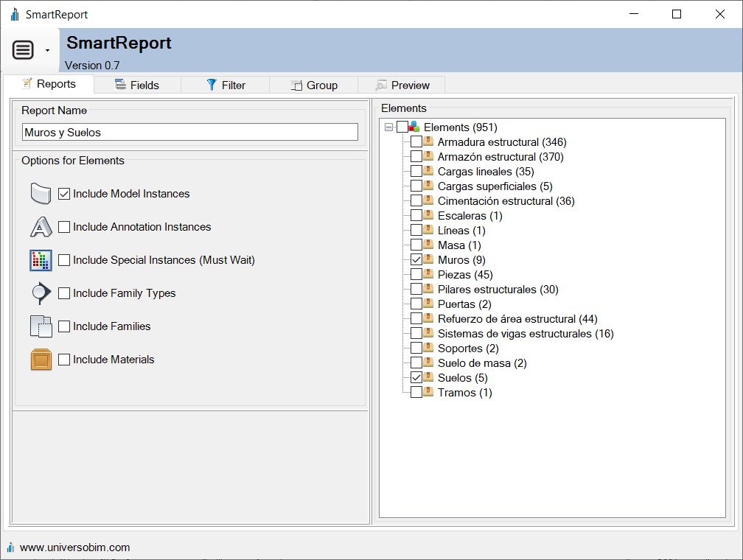Click the Report Name input field

(x=190, y=132)
